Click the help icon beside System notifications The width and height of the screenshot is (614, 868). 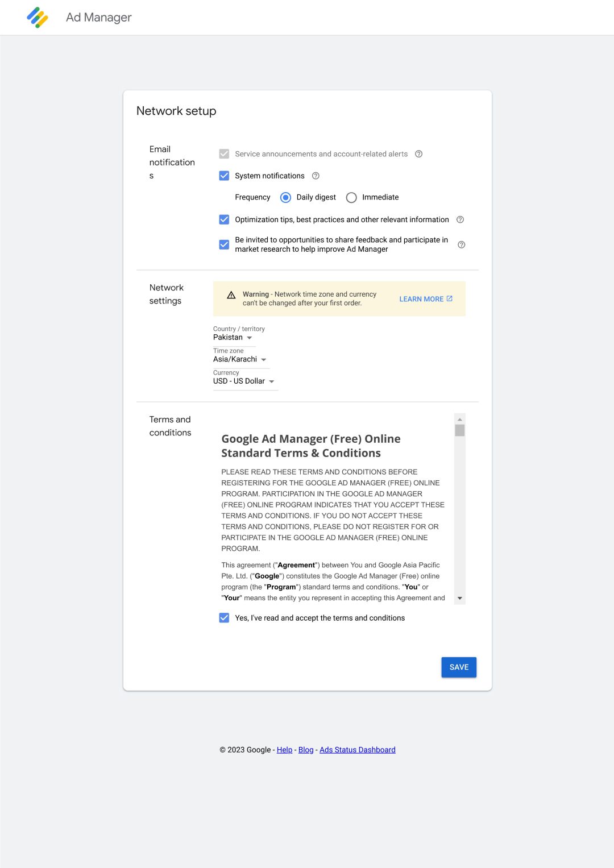click(x=317, y=176)
